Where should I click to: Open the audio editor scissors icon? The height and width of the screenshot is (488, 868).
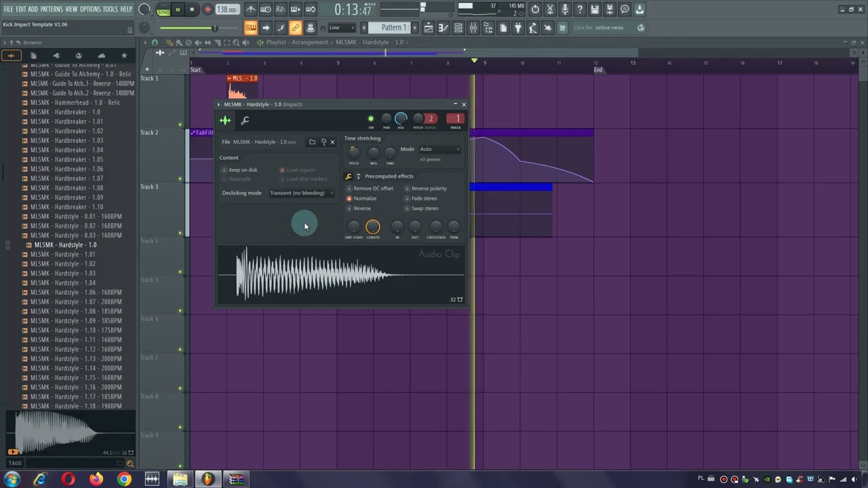[x=550, y=9]
